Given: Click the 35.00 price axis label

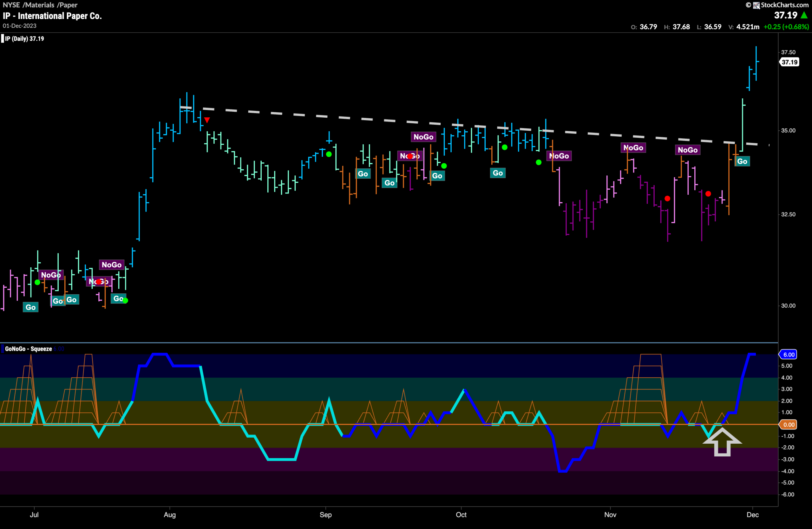Looking at the screenshot, I should [x=788, y=130].
